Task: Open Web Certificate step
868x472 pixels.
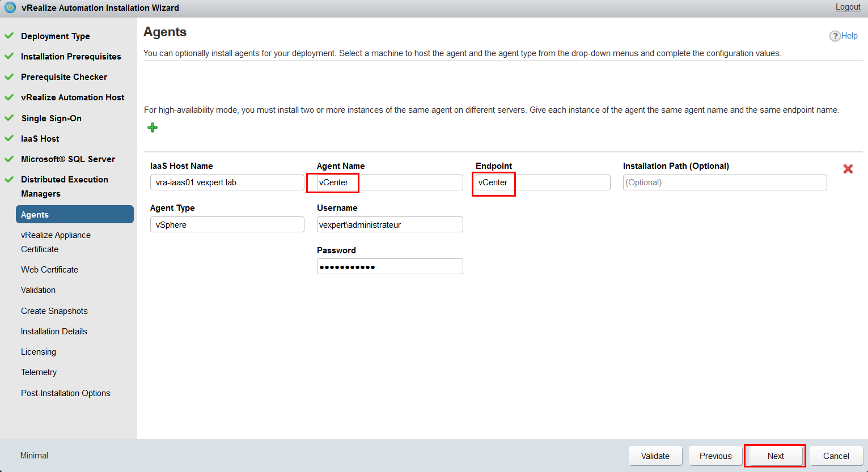Action: click(x=49, y=270)
